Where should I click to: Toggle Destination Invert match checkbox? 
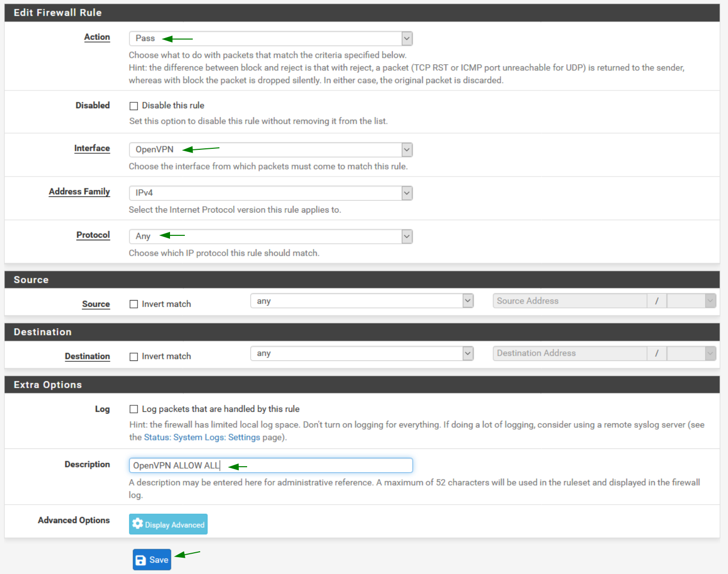[133, 356]
